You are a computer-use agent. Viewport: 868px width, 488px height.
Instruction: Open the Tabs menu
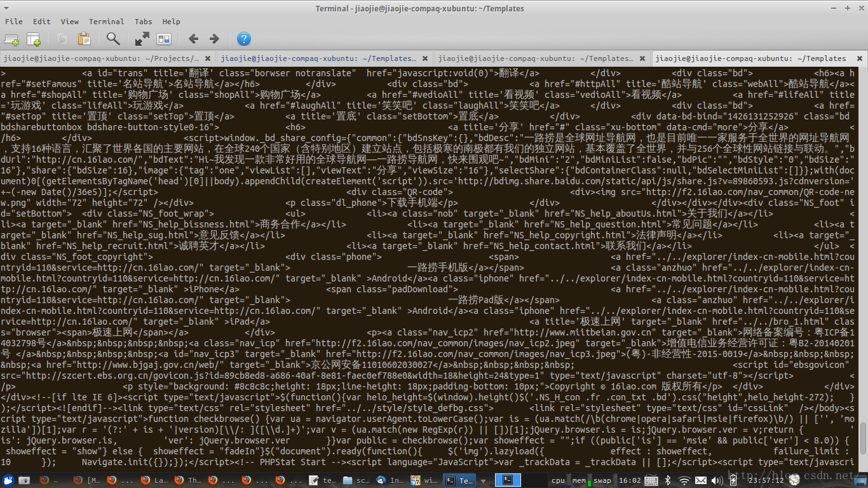(x=143, y=22)
